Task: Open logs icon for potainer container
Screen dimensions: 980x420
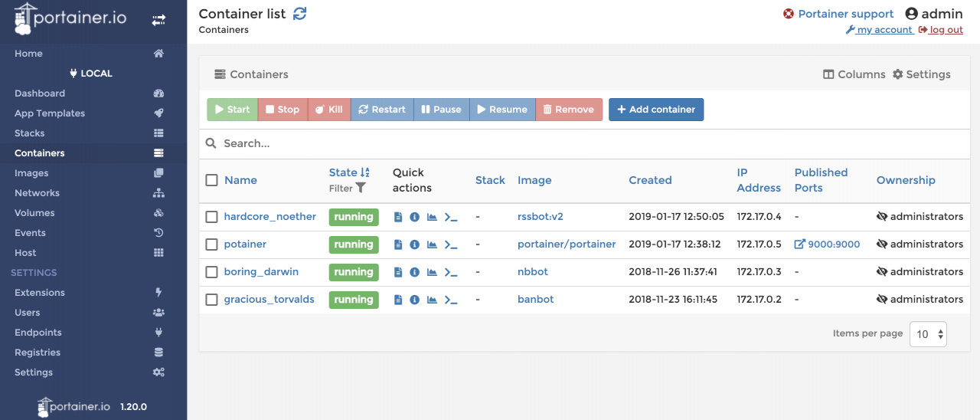Action: coord(398,244)
